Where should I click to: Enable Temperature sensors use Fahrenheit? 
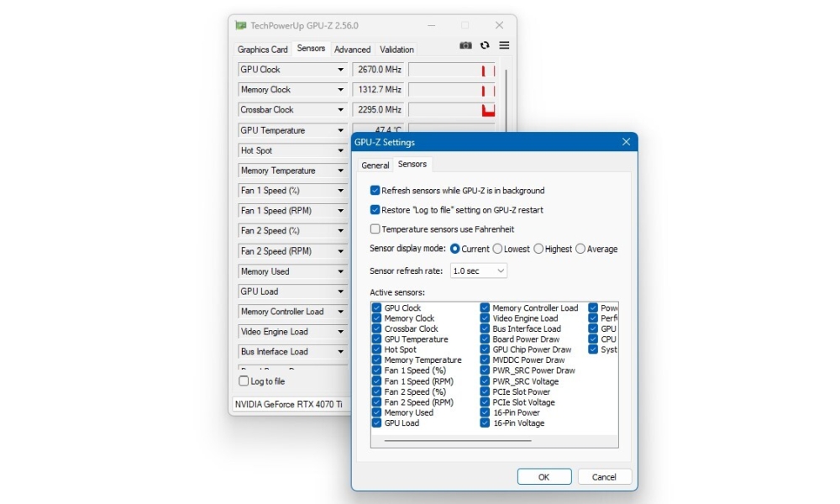tap(375, 228)
